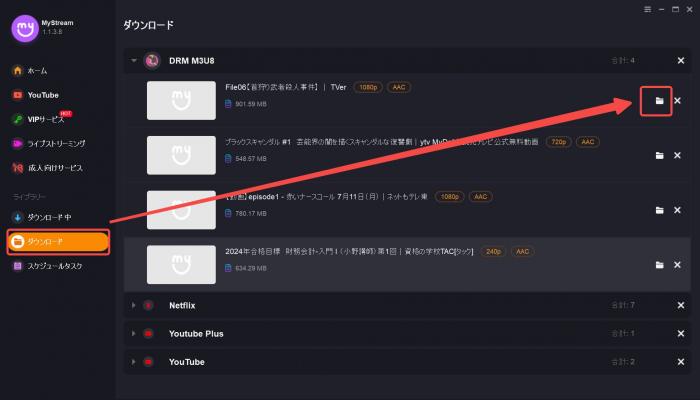The width and height of the screenshot is (700, 400).
Task: Delete the Youtube Plus group
Action: click(681, 333)
